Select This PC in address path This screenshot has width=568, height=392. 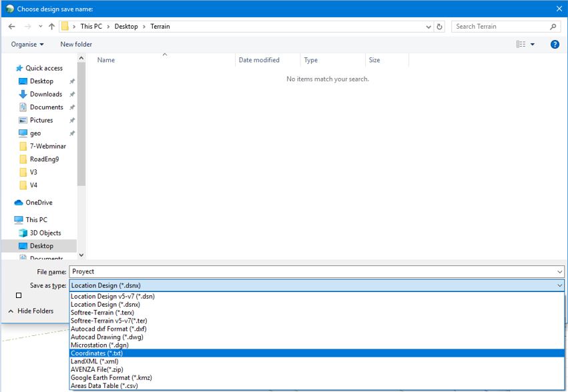coord(91,27)
